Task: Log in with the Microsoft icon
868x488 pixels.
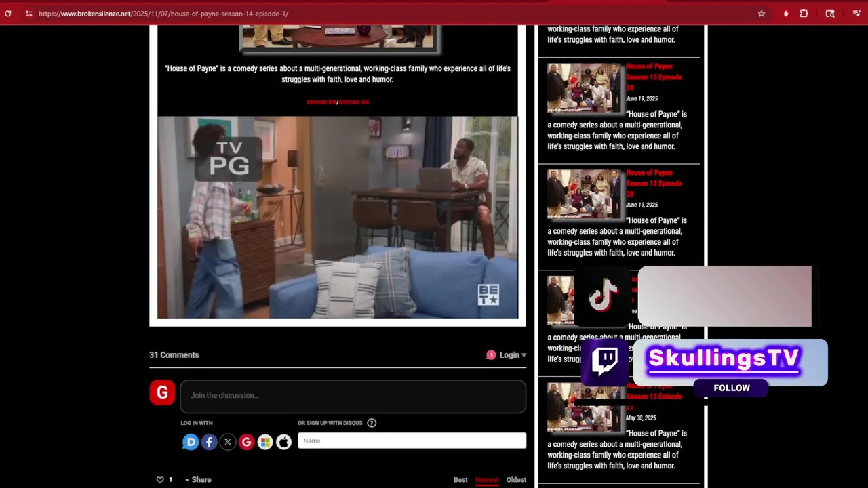Action: pos(265,442)
